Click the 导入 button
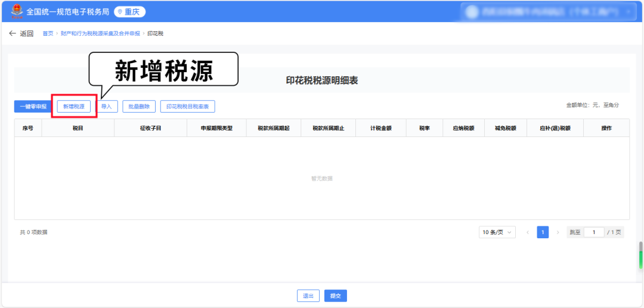This screenshot has width=644, height=308. (x=107, y=107)
